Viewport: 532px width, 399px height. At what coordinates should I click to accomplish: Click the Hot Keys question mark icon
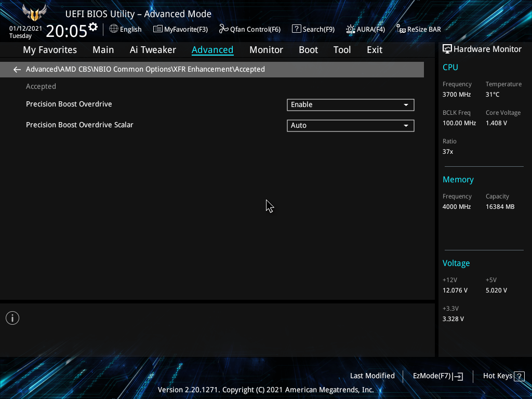518,376
